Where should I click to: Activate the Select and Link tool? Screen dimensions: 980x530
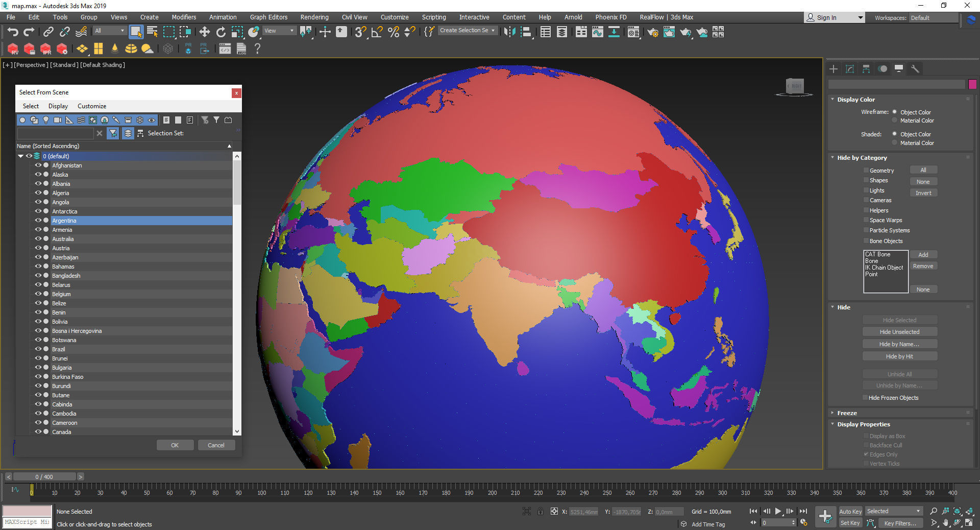(x=48, y=32)
